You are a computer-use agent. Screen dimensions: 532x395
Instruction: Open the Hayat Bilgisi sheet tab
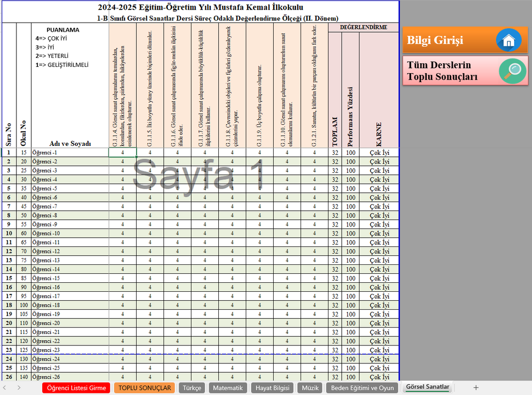(x=272, y=388)
